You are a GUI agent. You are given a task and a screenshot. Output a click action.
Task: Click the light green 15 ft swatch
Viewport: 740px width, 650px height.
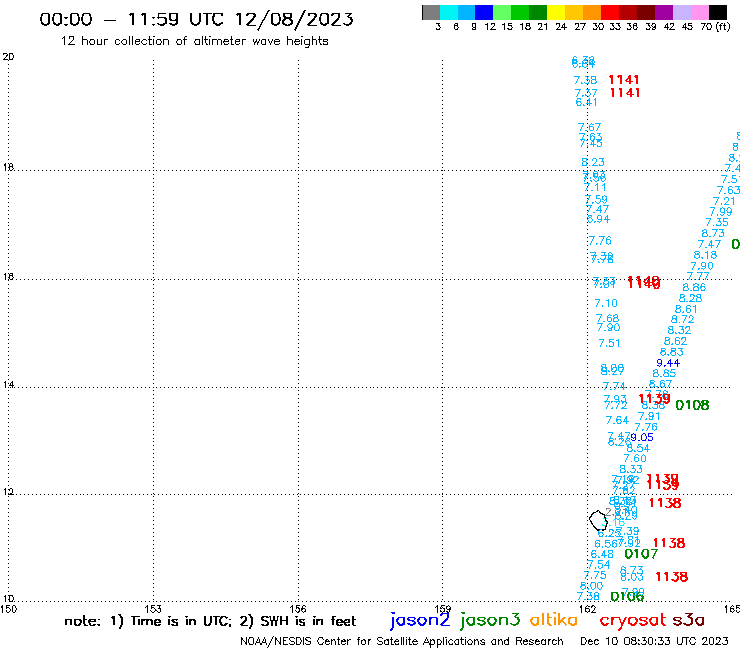[x=502, y=12]
